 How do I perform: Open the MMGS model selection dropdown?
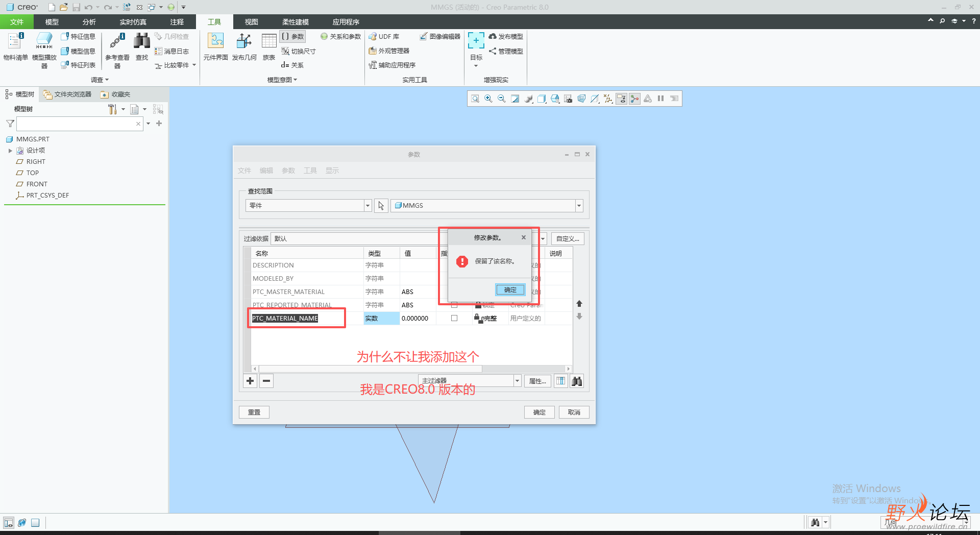(579, 206)
